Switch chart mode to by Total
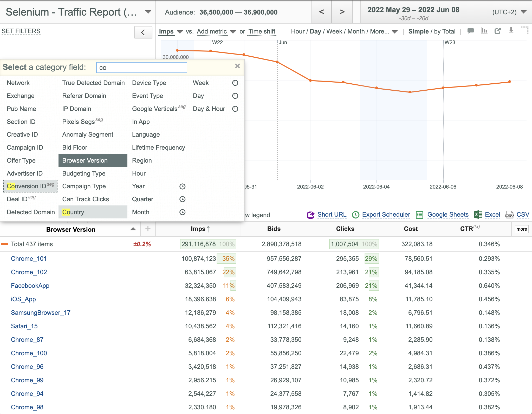This screenshot has height=414, width=532. point(445,31)
